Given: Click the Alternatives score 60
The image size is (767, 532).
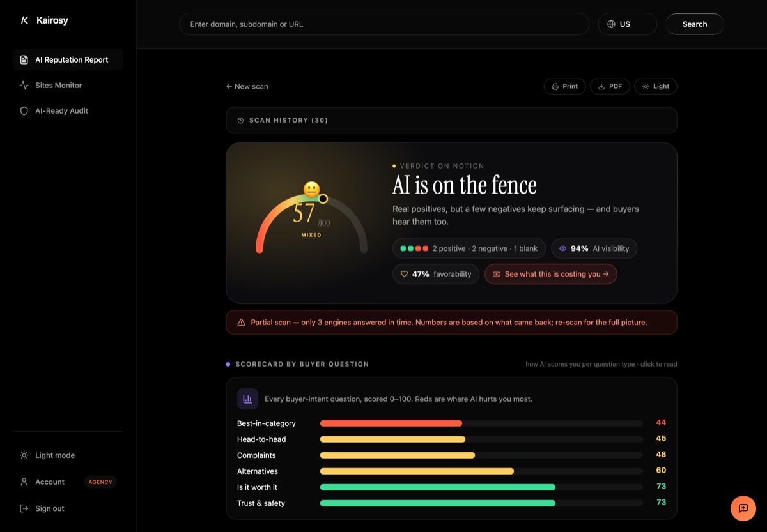Looking at the screenshot, I should [661, 471].
